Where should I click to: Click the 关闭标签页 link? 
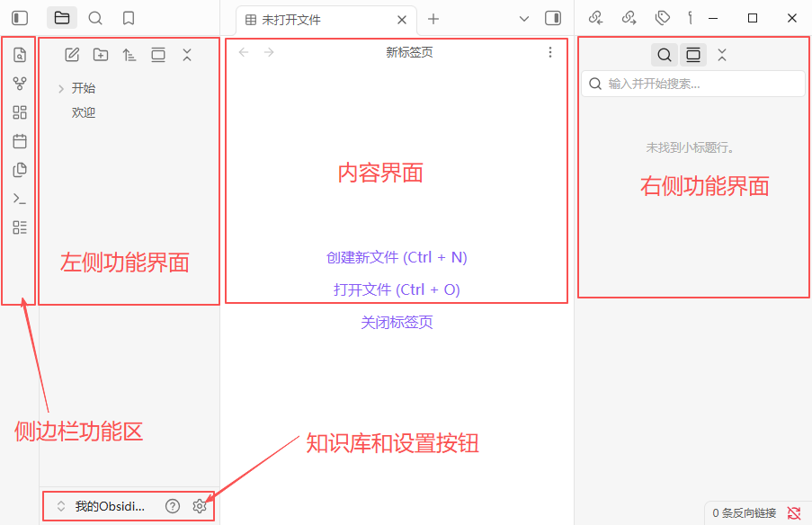click(397, 323)
